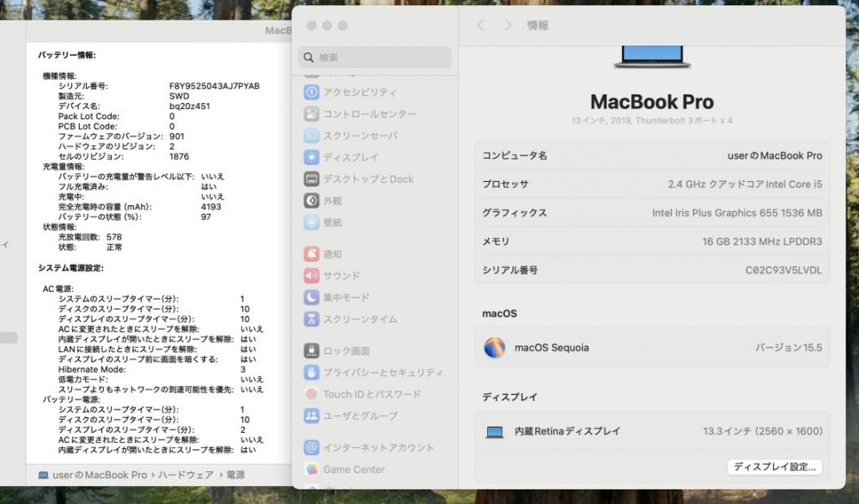Open the Displays sun icon in sidebar
Viewport: 859px width, 504px height.
pos(311,157)
